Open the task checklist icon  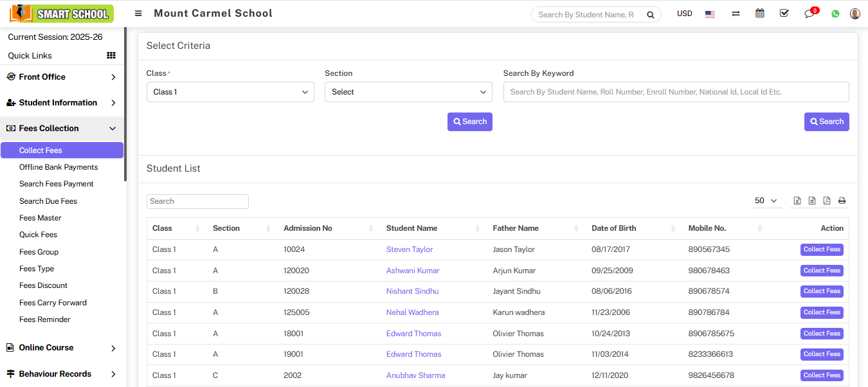tap(784, 14)
